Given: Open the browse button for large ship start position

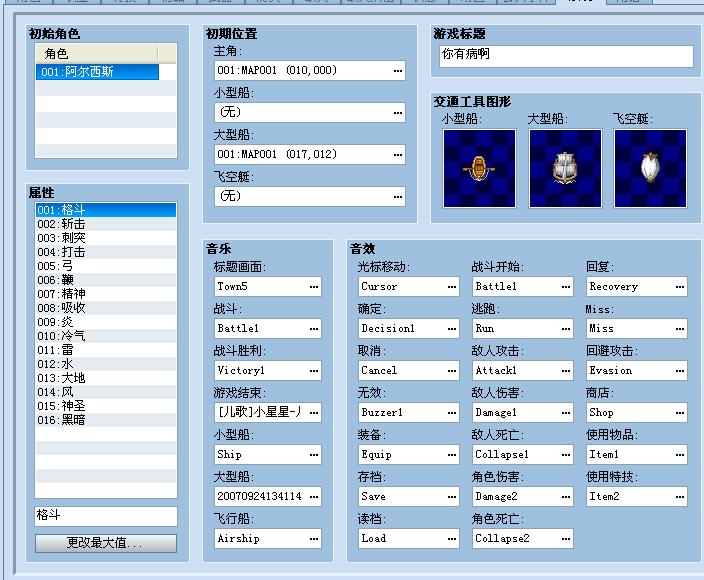Looking at the screenshot, I should click(397, 154).
